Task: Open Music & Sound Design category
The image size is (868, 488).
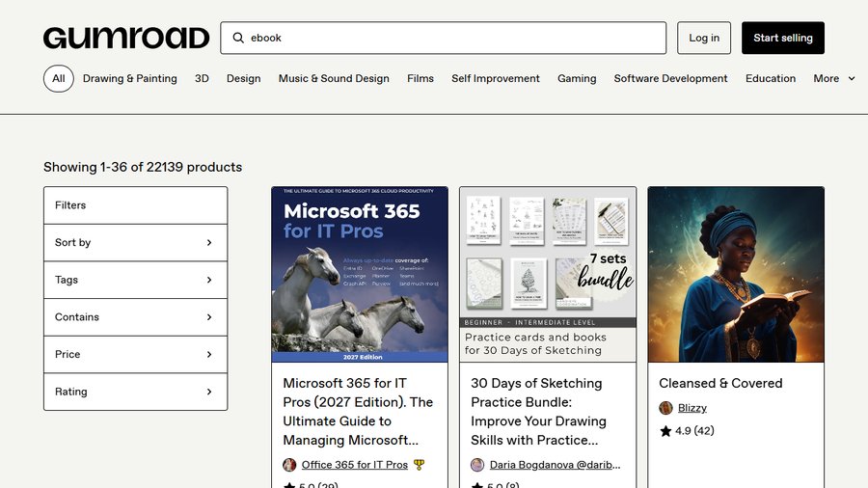Action: coord(334,78)
